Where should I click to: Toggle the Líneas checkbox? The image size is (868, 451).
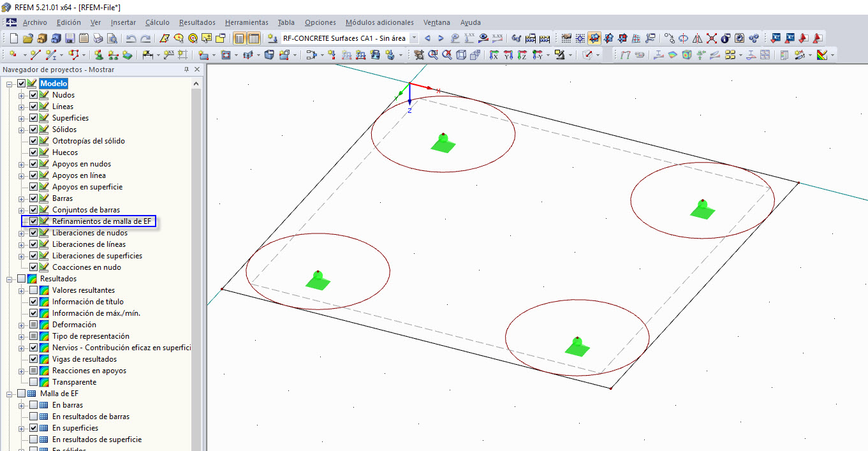click(34, 107)
